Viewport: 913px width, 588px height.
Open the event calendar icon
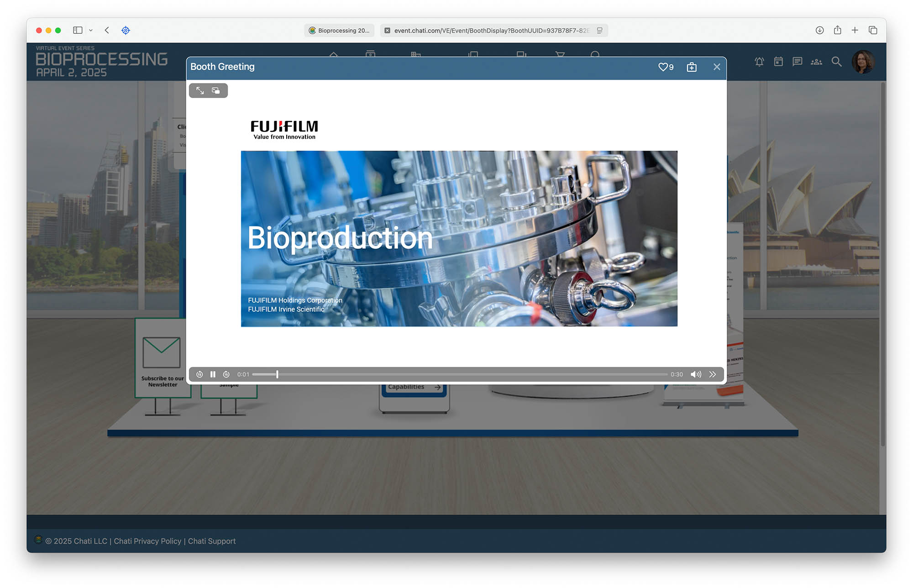point(778,62)
